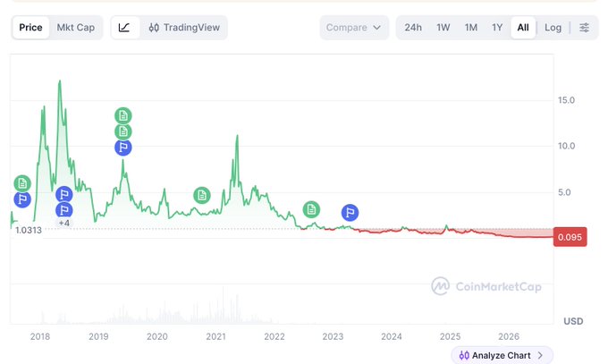Expand the +4 more events badge
608x364 pixels.
click(x=64, y=223)
